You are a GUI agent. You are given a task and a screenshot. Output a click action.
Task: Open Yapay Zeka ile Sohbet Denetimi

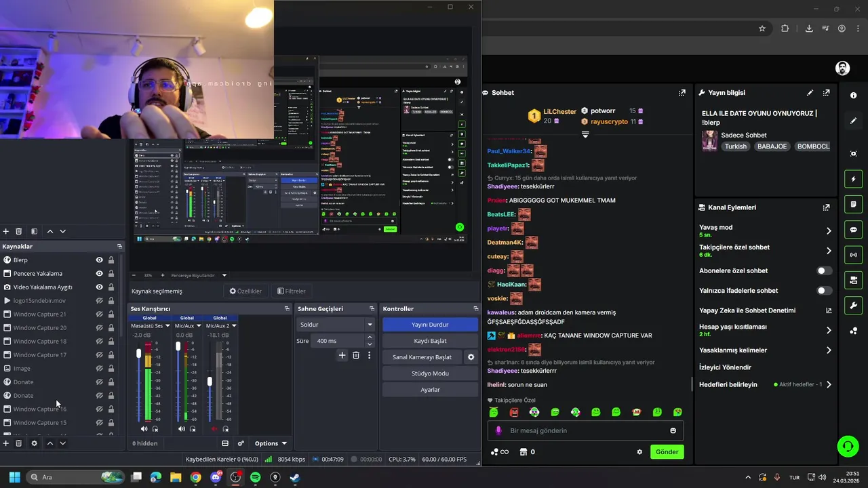click(766, 310)
